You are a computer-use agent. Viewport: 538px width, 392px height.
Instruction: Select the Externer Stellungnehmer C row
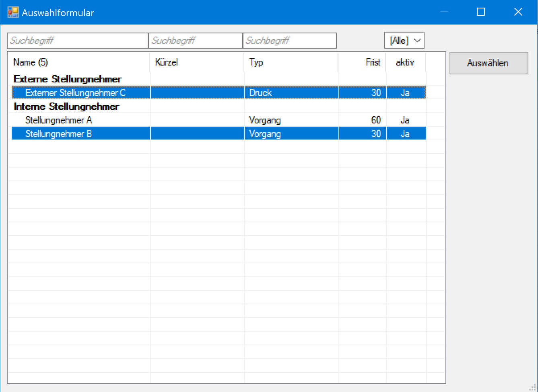coord(76,93)
